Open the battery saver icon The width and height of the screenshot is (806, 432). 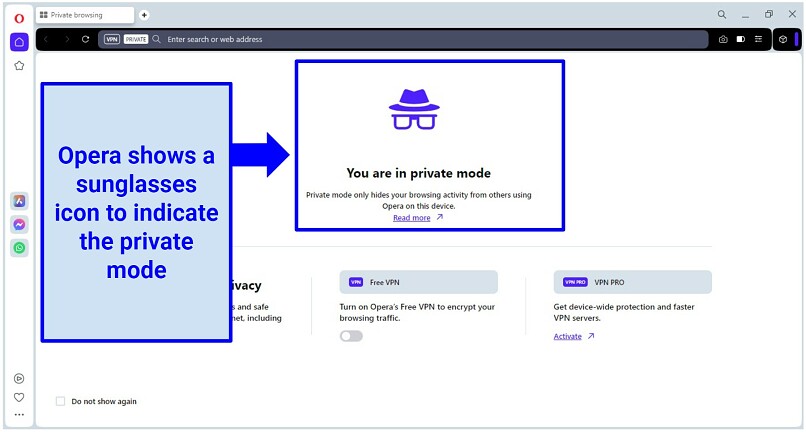(741, 39)
